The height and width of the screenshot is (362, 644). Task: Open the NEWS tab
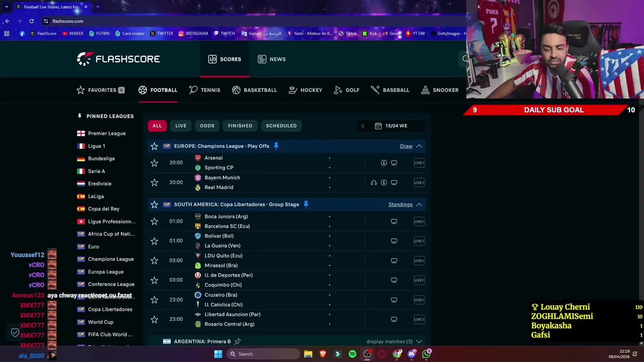(x=272, y=59)
